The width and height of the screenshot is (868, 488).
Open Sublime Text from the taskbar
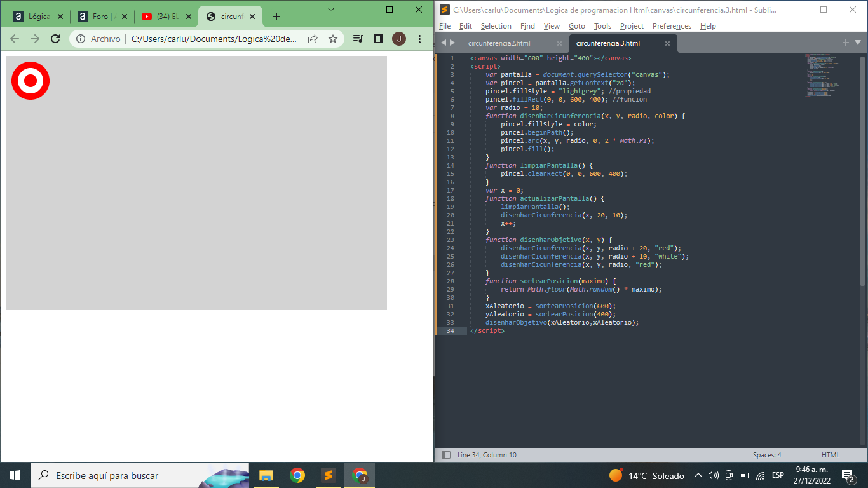click(328, 475)
